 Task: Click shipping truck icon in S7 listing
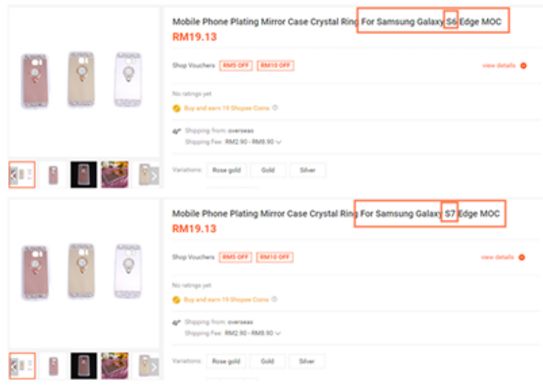point(176,322)
